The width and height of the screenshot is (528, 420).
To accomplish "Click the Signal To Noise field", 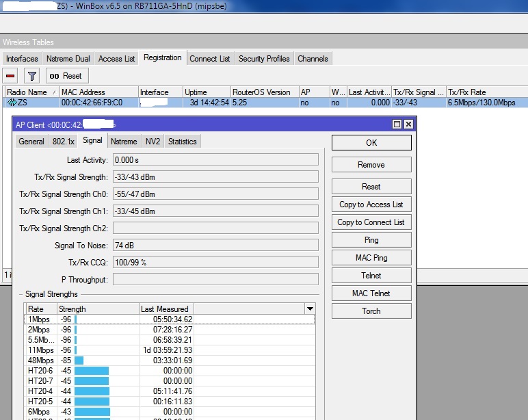I will [215, 245].
